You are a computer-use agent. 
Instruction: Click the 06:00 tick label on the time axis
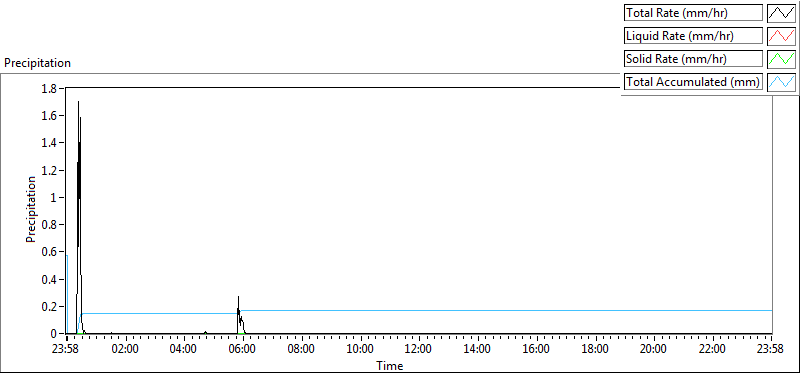click(243, 349)
